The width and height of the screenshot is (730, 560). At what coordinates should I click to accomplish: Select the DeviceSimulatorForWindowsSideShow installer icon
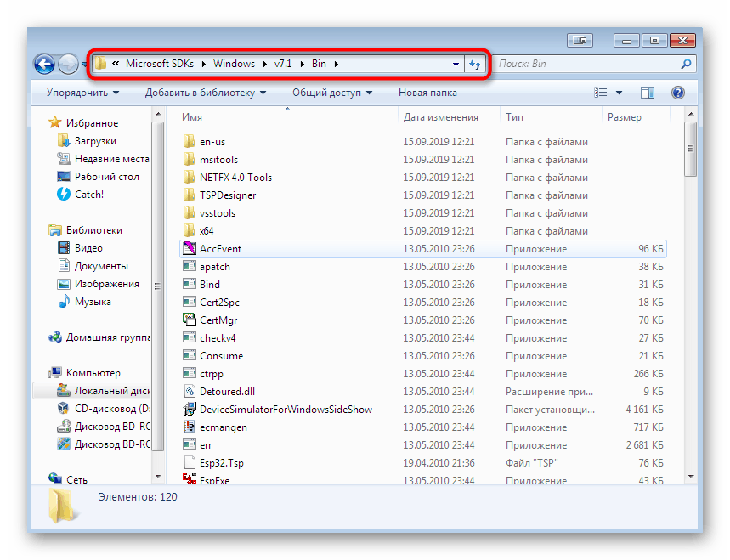(x=189, y=410)
